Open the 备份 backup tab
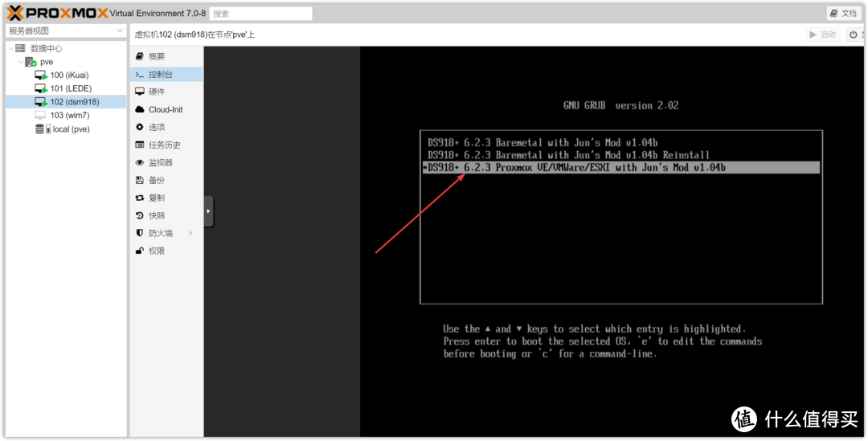The width and height of the screenshot is (868, 441). (x=166, y=181)
